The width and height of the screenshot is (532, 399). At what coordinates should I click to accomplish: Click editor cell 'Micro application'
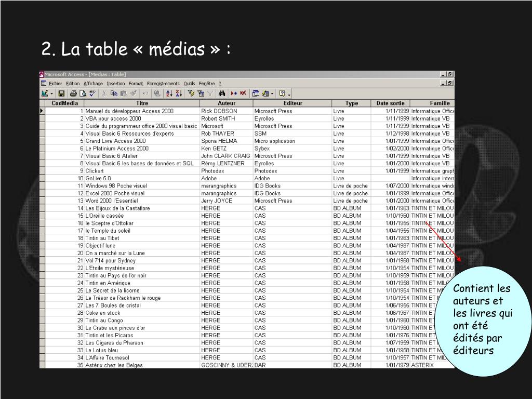click(292, 141)
